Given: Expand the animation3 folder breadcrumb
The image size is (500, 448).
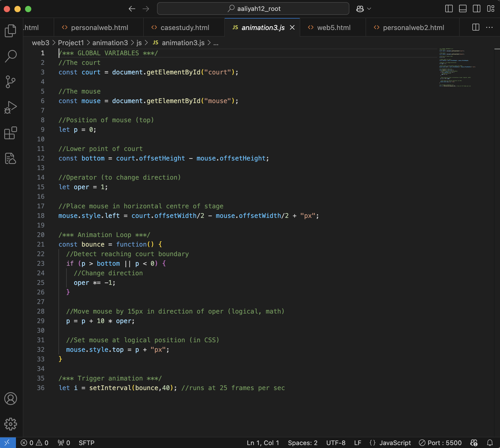Looking at the screenshot, I should tap(110, 43).
